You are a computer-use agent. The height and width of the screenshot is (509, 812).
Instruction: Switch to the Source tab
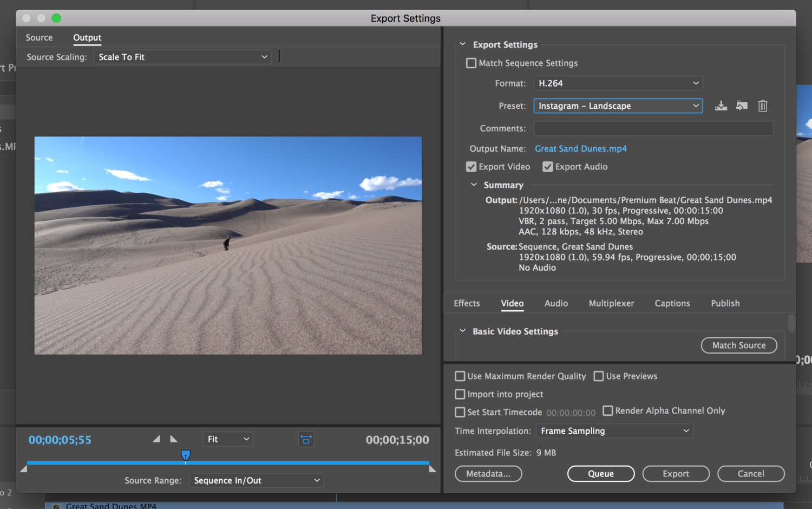coord(39,38)
